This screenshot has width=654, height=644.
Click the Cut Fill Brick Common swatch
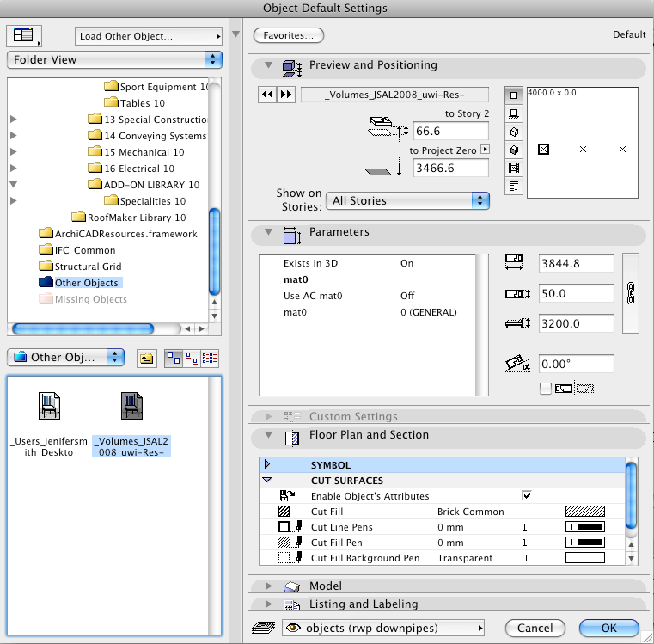coord(584,512)
